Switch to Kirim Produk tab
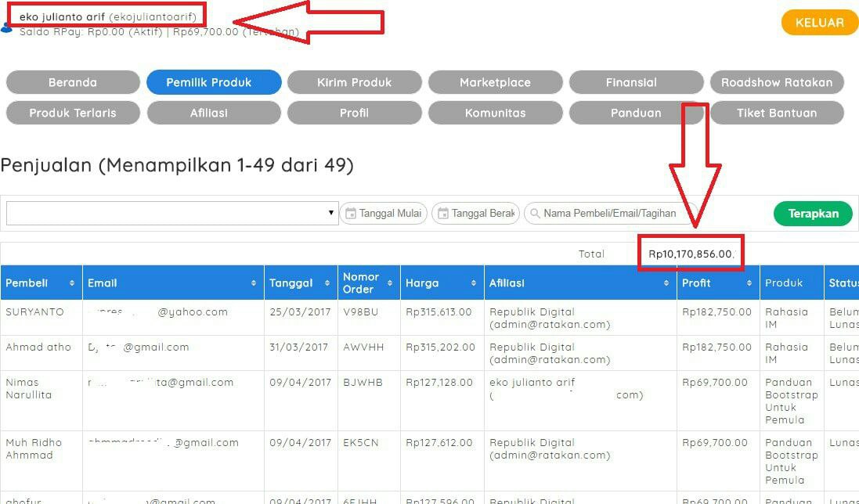This screenshot has height=504, width=859. [354, 82]
